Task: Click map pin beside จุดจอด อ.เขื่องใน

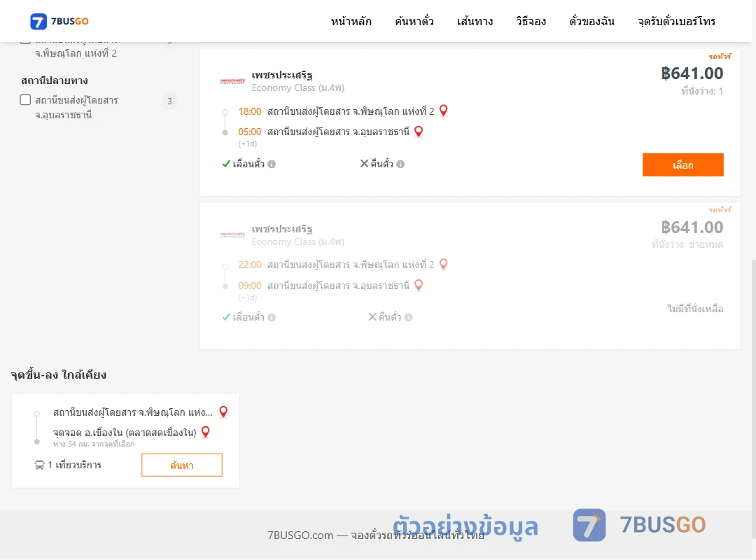Action: click(205, 432)
